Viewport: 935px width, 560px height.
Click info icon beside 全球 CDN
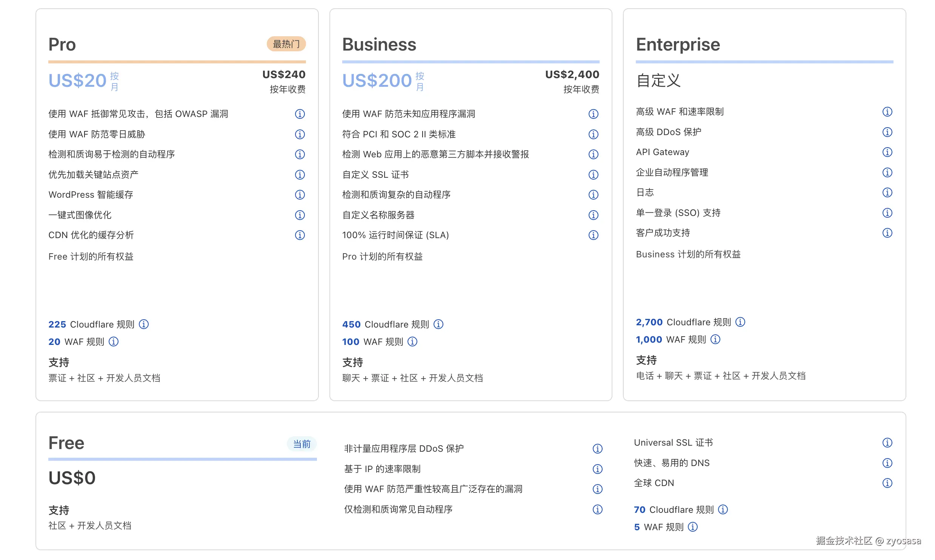pyautogui.click(x=887, y=483)
